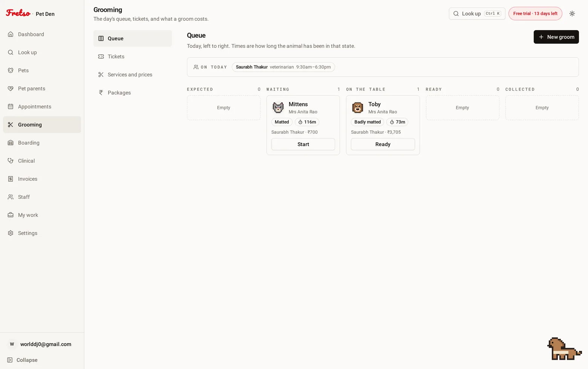The height and width of the screenshot is (369, 588).
Task: Click Toby dog avatar
Action: click(x=358, y=108)
